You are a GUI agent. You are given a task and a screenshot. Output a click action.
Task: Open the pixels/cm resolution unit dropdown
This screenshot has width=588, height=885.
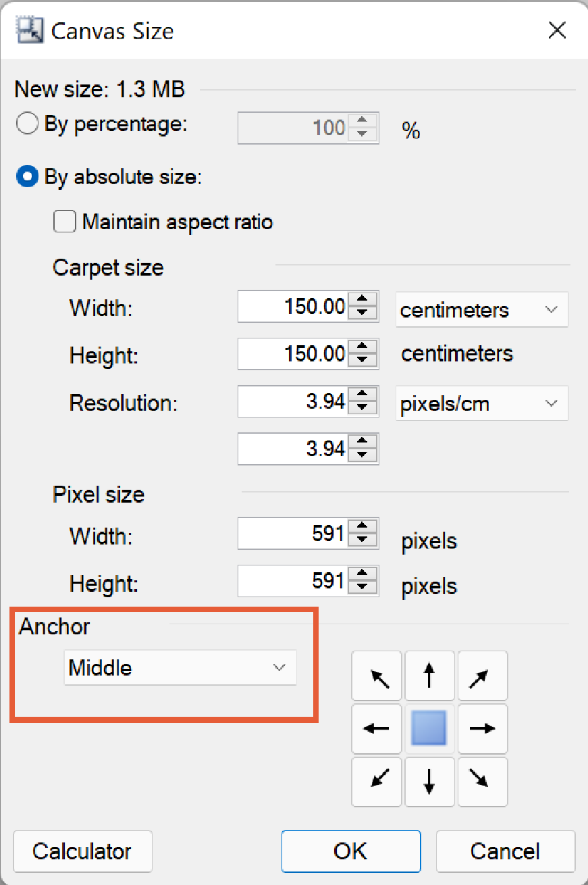pyautogui.click(x=482, y=404)
